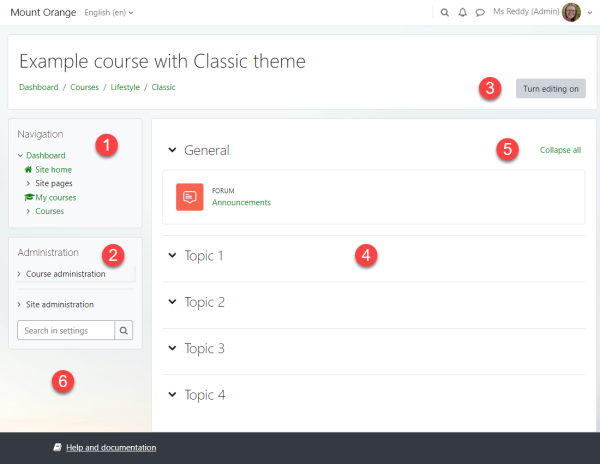Open the messages speech bubble icon
Viewport: 600px width, 464px height.
click(480, 13)
